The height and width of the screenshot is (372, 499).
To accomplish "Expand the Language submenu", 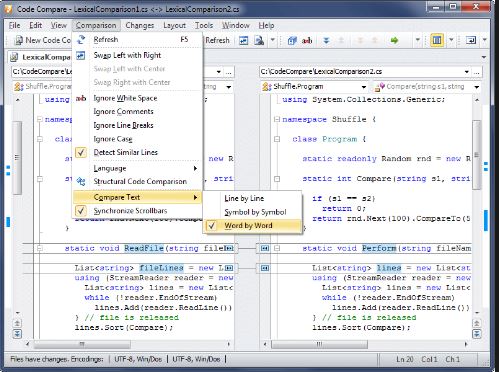I will tap(137, 169).
